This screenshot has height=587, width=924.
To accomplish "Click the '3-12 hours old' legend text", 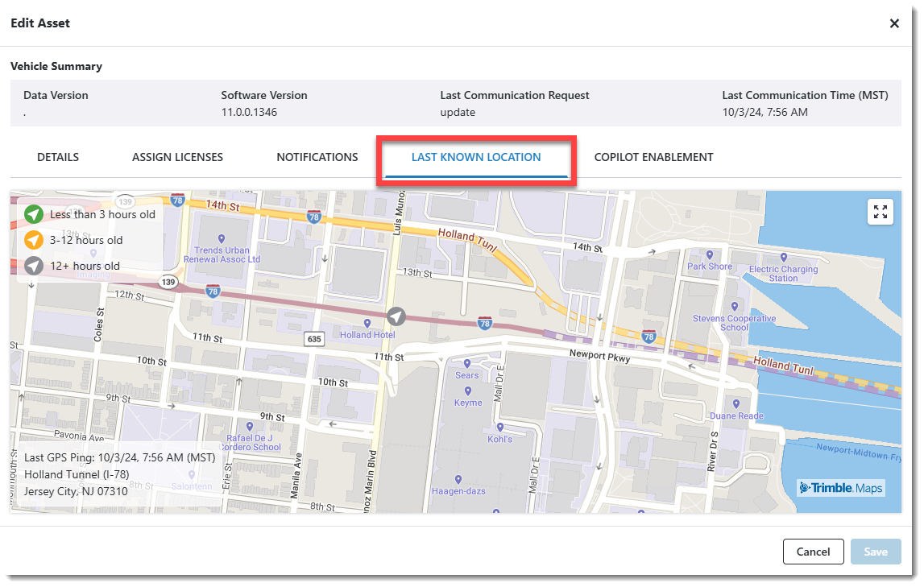I will coord(86,240).
